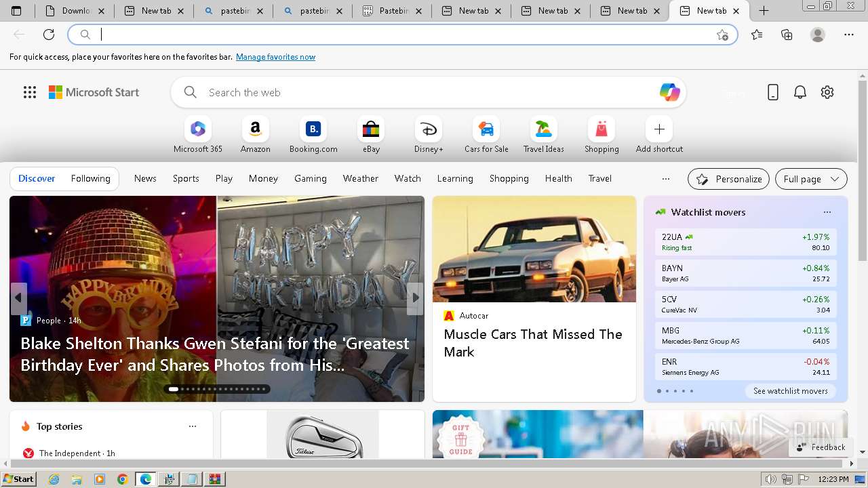868x488 pixels.
Task: Open the Sports category
Action: pyautogui.click(x=186, y=178)
